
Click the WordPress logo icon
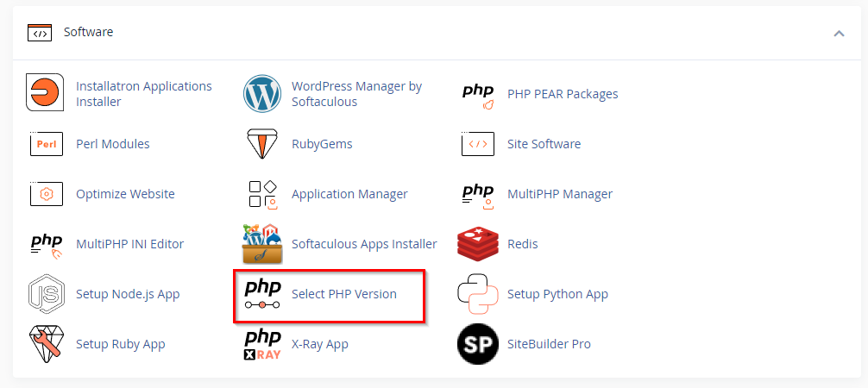[262, 93]
